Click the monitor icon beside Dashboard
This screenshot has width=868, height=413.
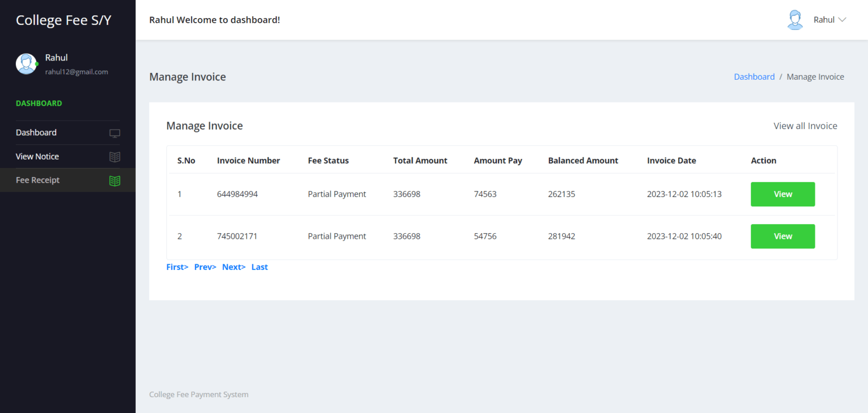[x=115, y=134]
